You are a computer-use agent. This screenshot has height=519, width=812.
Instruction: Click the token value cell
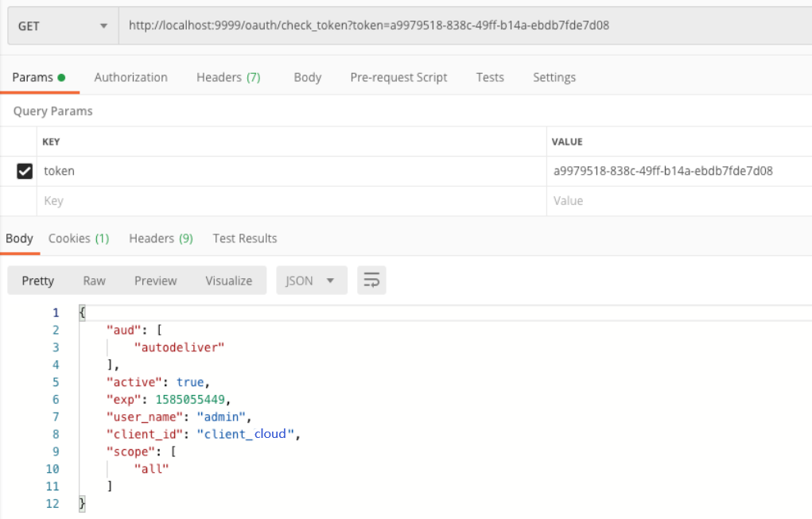tap(662, 171)
